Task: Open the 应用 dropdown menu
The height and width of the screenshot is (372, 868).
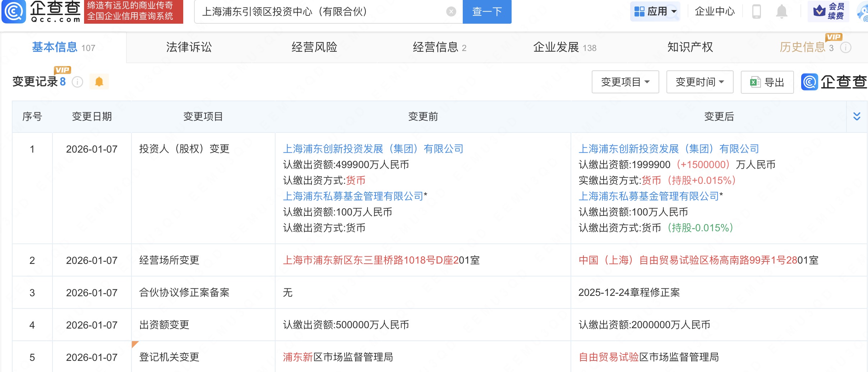Action: (x=655, y=11)
